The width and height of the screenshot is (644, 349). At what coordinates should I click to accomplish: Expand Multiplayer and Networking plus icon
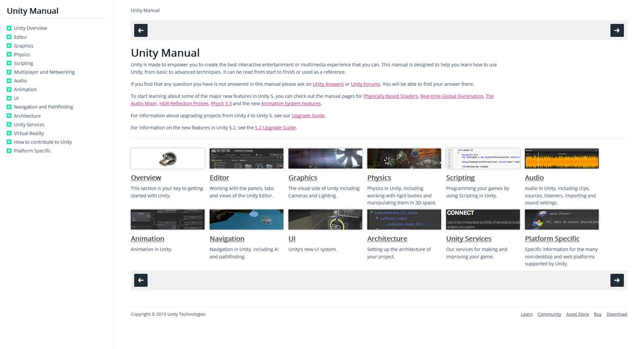[x=9, y=72]
